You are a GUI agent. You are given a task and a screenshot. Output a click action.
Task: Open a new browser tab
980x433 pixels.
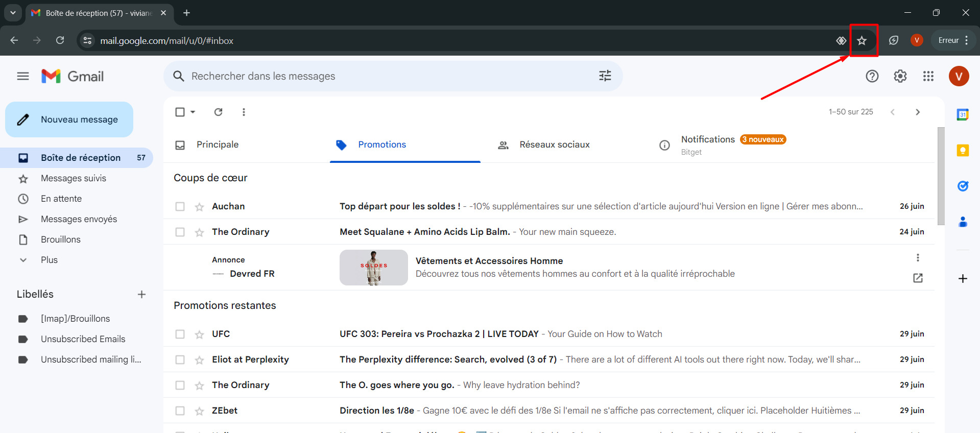tap(187, 13)
